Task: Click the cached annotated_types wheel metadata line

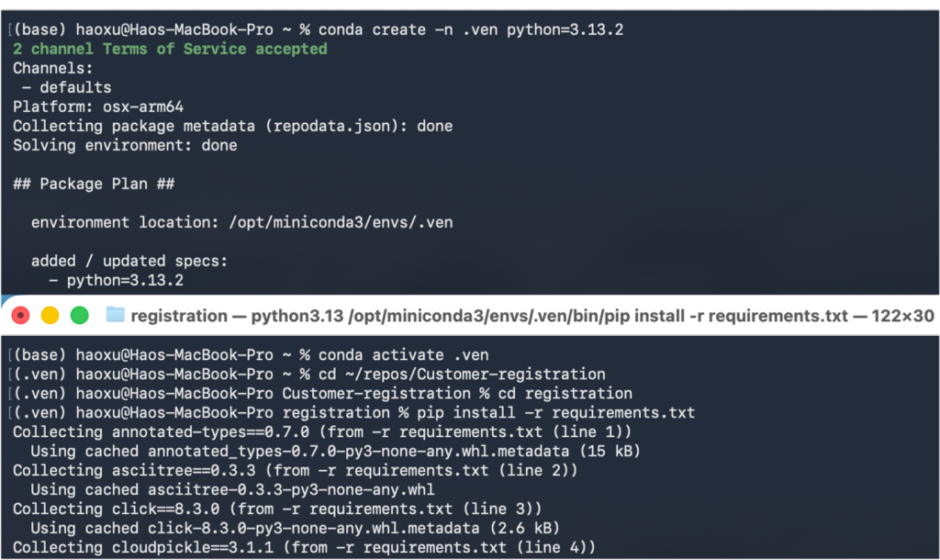Action: [335, 451]
